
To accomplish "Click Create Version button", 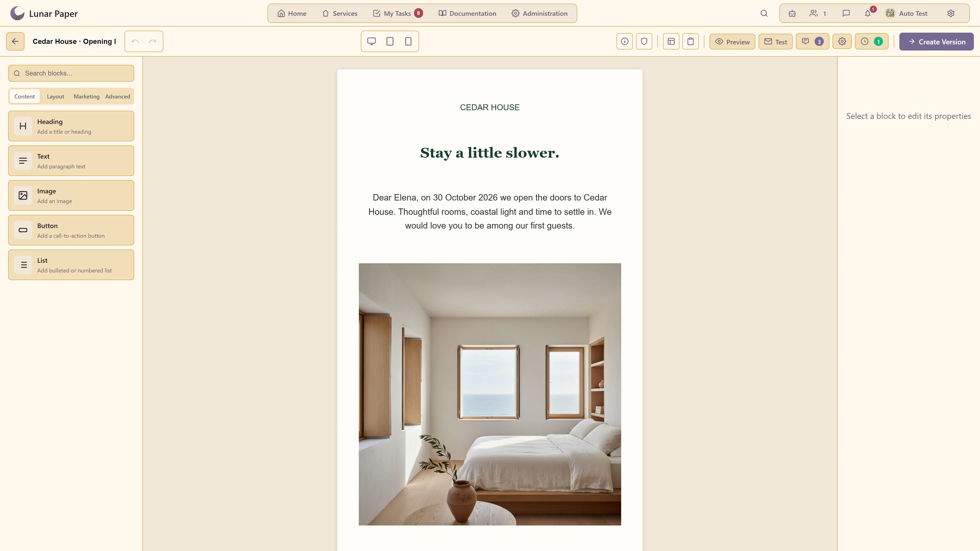I will tap(936, 42).
